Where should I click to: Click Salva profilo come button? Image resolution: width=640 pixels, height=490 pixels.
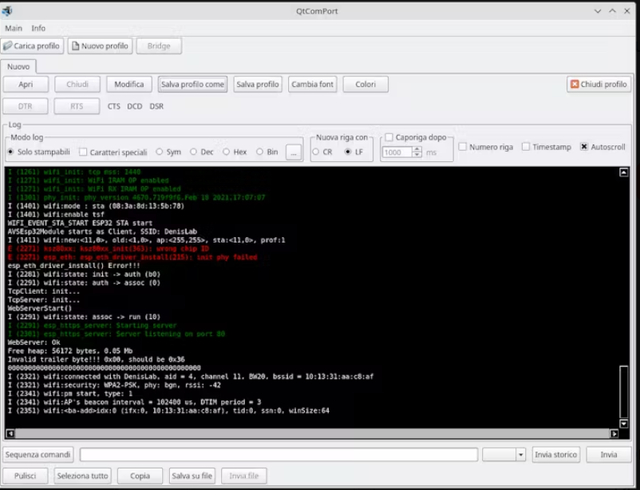click(x=193, y=84)
